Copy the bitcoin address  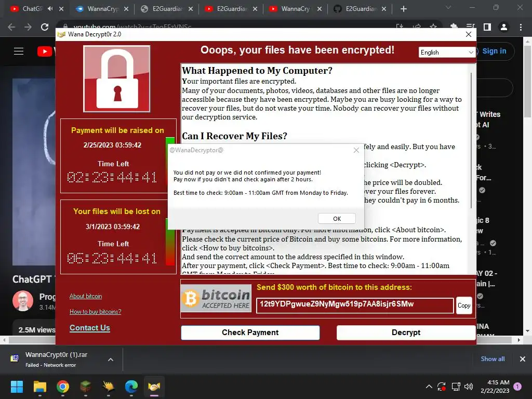pos(464,305)
